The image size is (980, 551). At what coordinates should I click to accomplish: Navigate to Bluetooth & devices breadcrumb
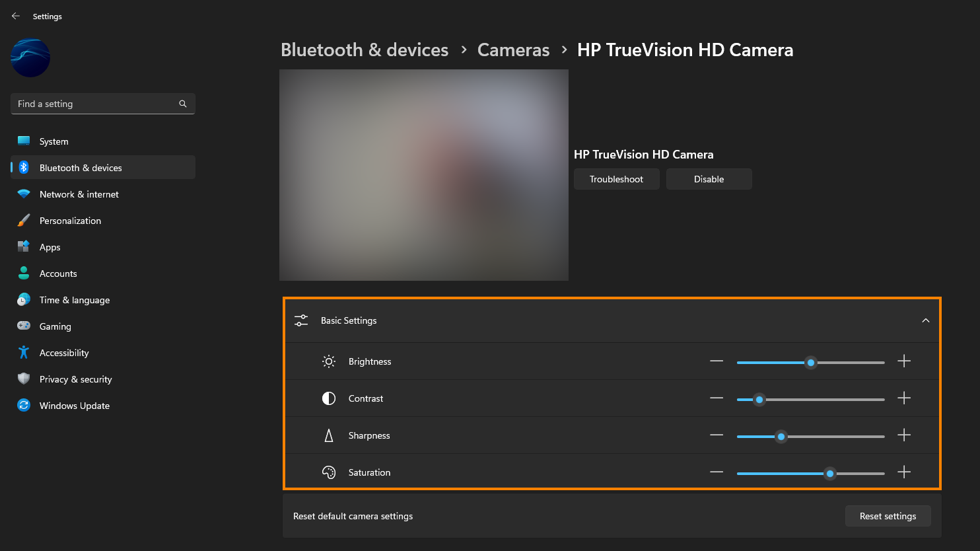[365, 50]
